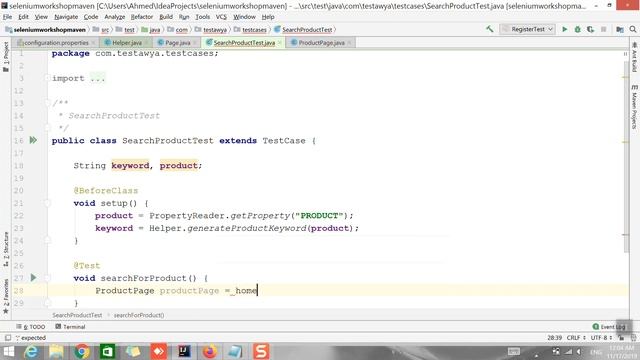Open the Project tool window side tab
The width and height of the screenshot is (640, 360).
6,57
